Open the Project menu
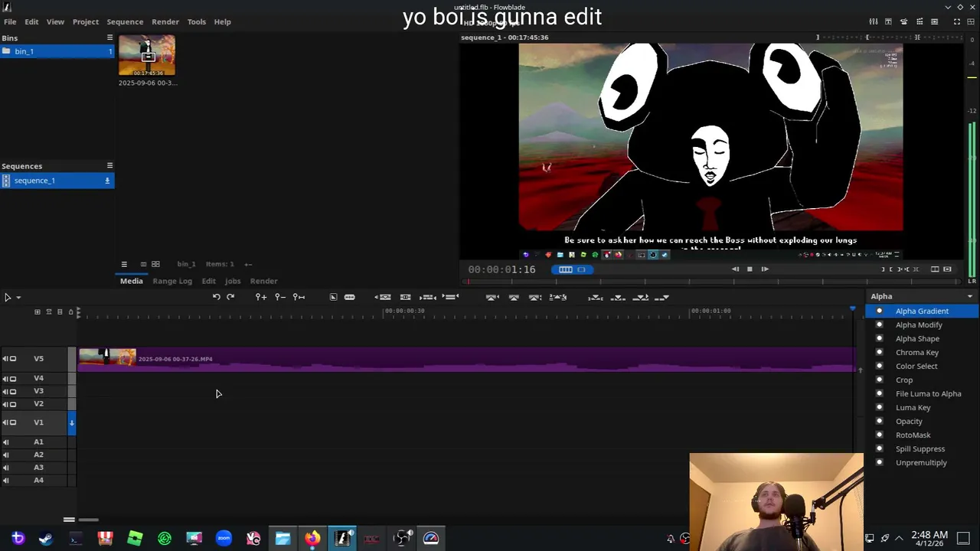980x551 pixels. coord(86,21)
